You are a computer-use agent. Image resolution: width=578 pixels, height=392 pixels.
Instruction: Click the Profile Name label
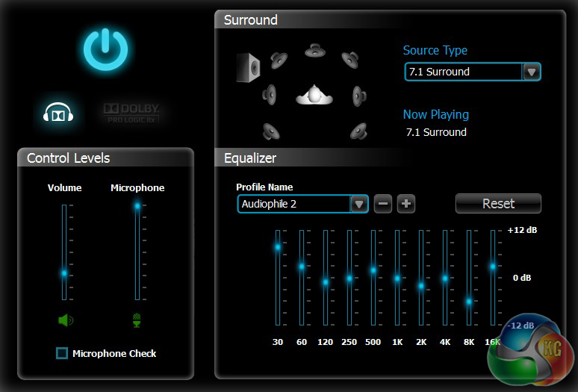click(x=264, y=187)
